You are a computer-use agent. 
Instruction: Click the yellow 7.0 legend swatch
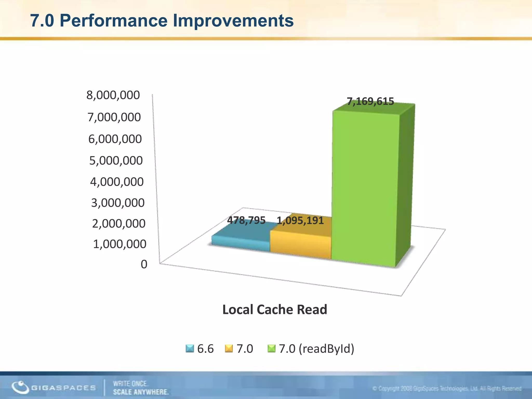(229, 348)
